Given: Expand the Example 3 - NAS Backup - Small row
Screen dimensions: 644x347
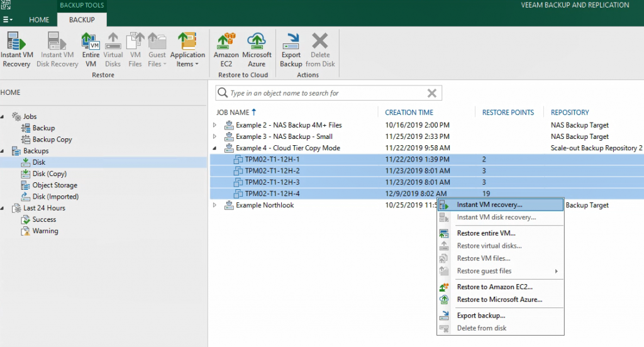Looking at the screenshot, I should (214, 136).
